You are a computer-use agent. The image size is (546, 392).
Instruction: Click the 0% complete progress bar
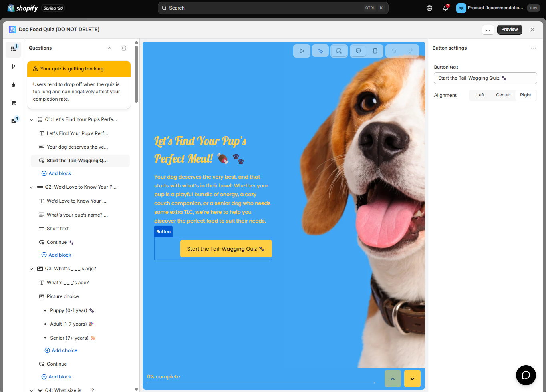261,383
